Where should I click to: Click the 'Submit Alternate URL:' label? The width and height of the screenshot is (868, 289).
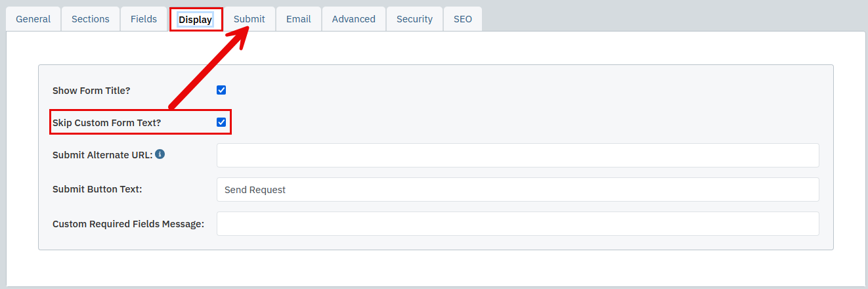coord(102,155)
